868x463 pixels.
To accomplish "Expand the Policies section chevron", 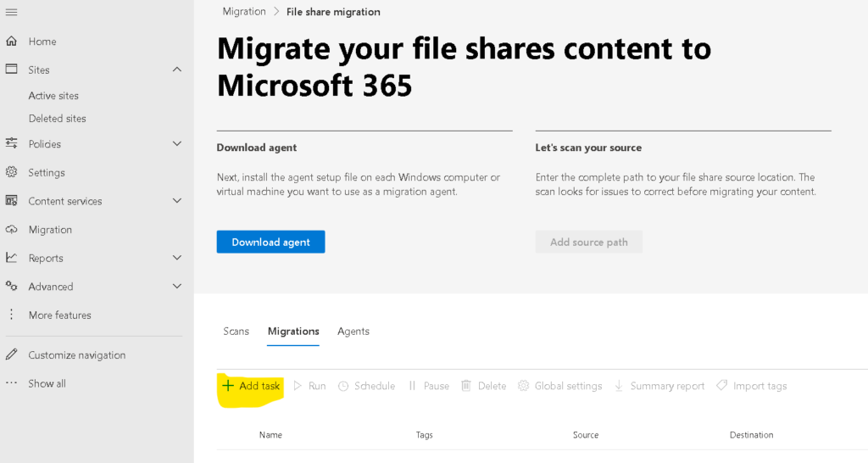I will tap(177, 143).
